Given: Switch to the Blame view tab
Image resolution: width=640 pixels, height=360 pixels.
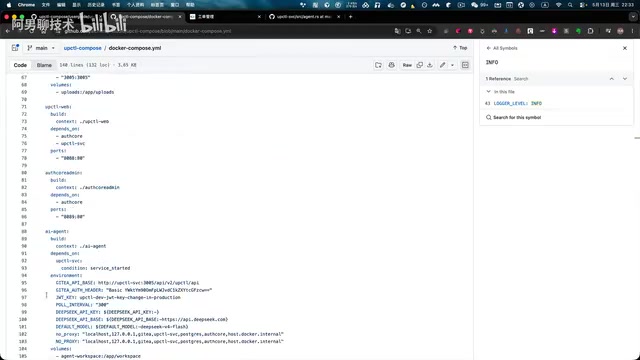Looking at the screenshot, I should 44,65.
